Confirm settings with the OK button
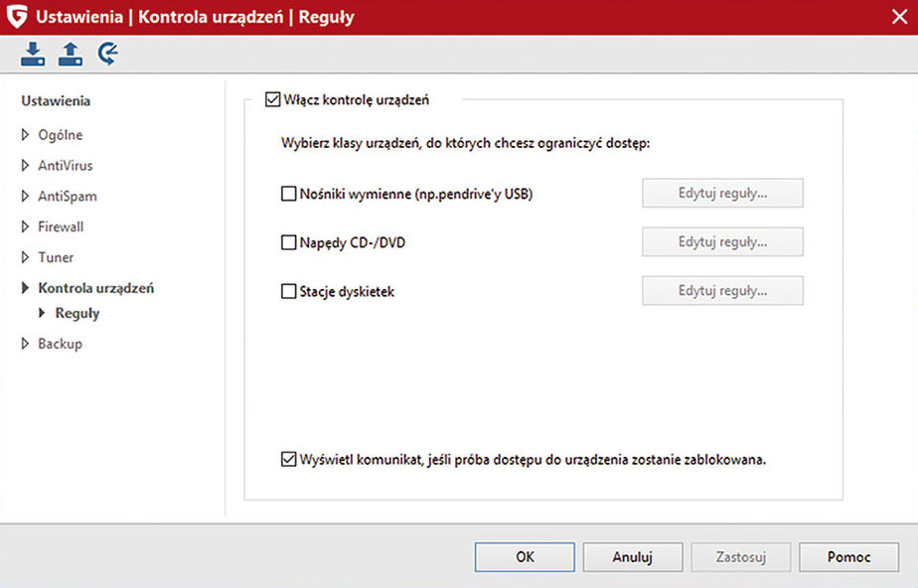 point(525,557)
